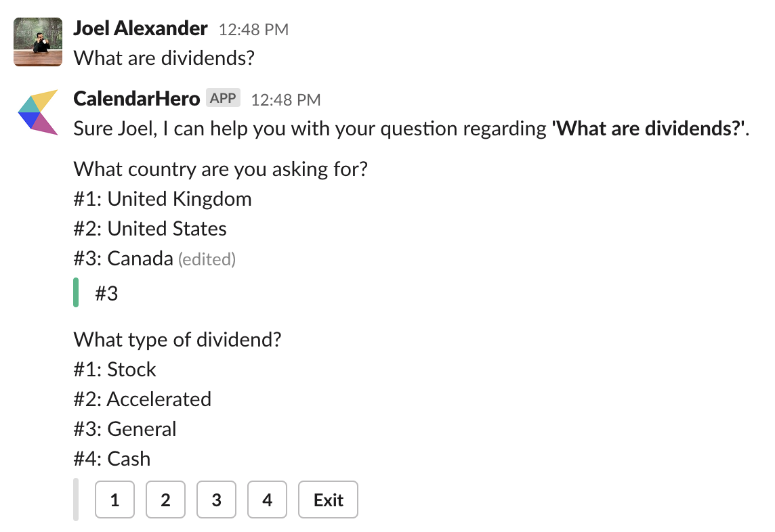Viewport: 775px width, 532px height.
Task: Click the "(edited)" label after Canada
Action: 207,259
